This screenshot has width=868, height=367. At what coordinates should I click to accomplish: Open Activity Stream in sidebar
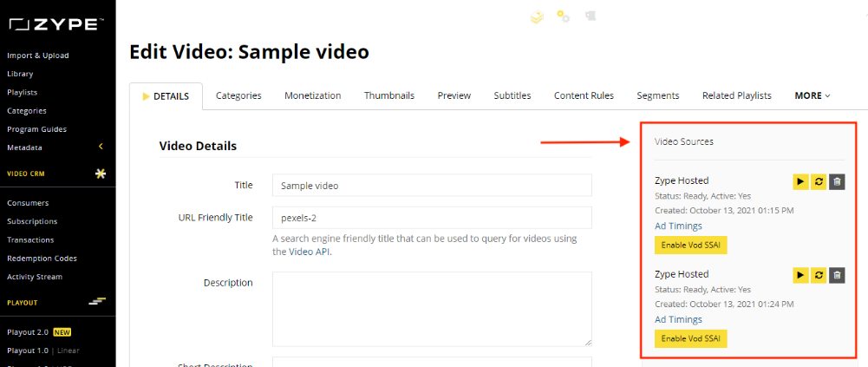pyautogui.click(x=35, y=277)
